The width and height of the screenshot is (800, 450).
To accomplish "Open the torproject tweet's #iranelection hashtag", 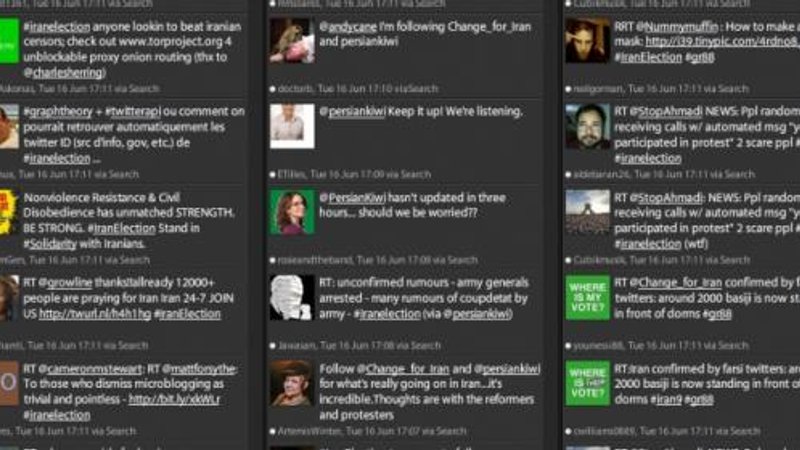I will pyautogui.click(x=57, y=27).
